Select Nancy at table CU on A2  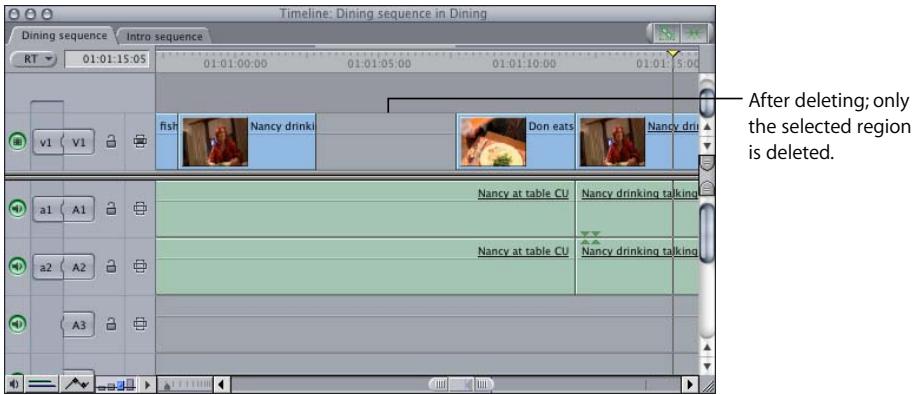pyautogui.click(x=365, y=266)
